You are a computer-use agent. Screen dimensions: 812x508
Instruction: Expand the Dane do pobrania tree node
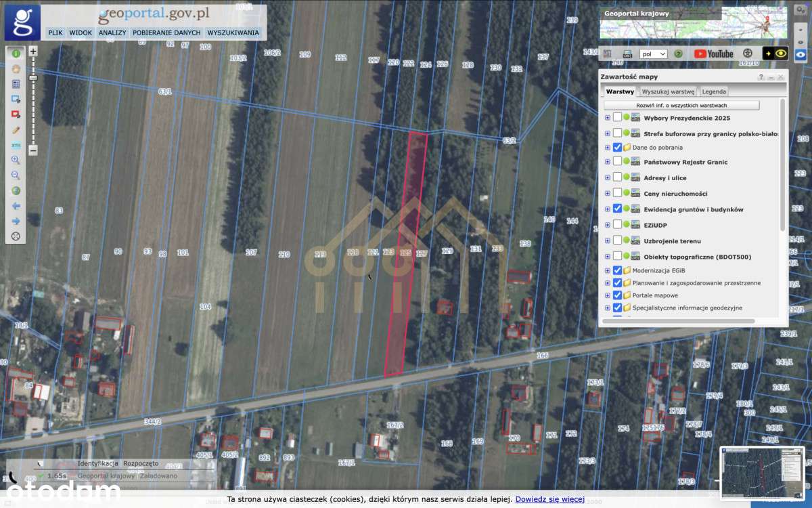pos(607,148)
